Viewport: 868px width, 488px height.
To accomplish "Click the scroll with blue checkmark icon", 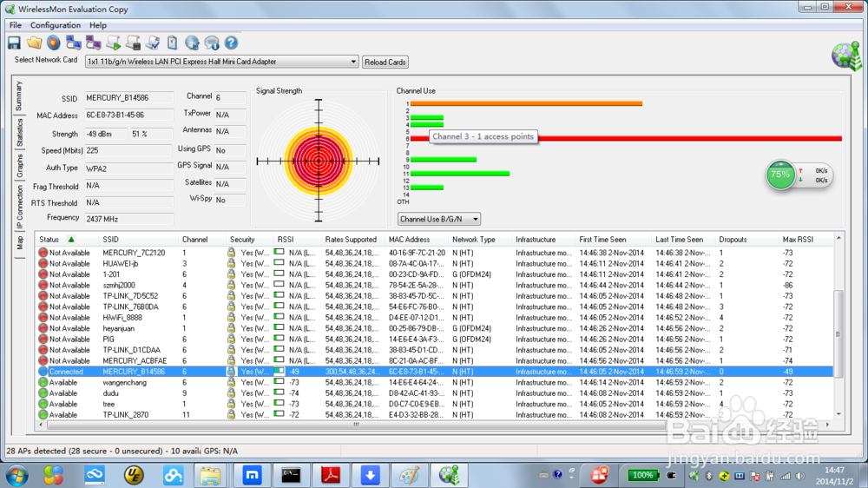I will pos(152,43).
